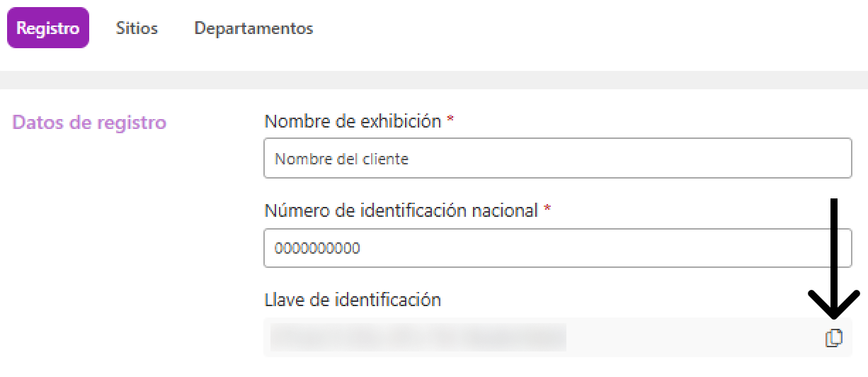Click the empty right end of the identification number field
This screenshot has height=377, width=868.
coord(779,248)
